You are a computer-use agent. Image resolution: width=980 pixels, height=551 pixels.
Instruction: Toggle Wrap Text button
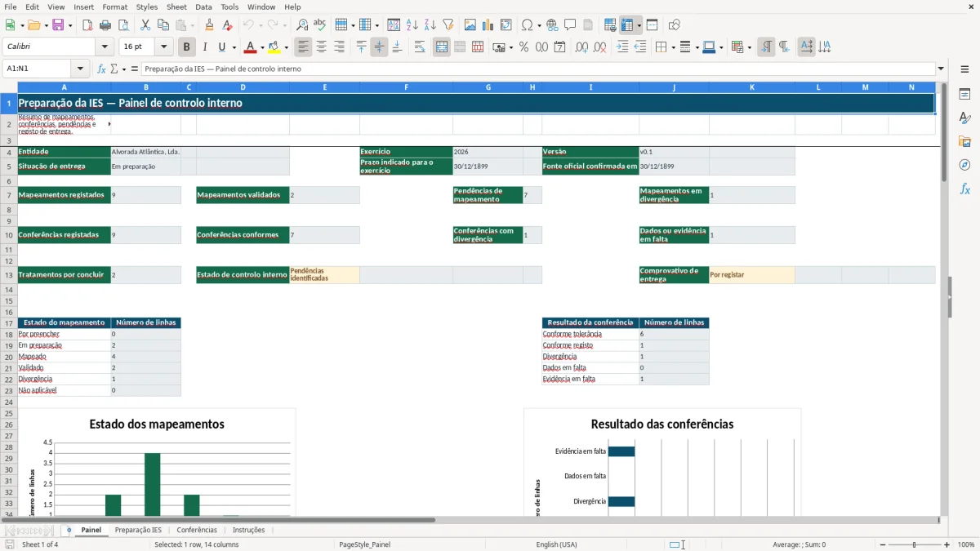pyautogui.click(x=420, y=47)
